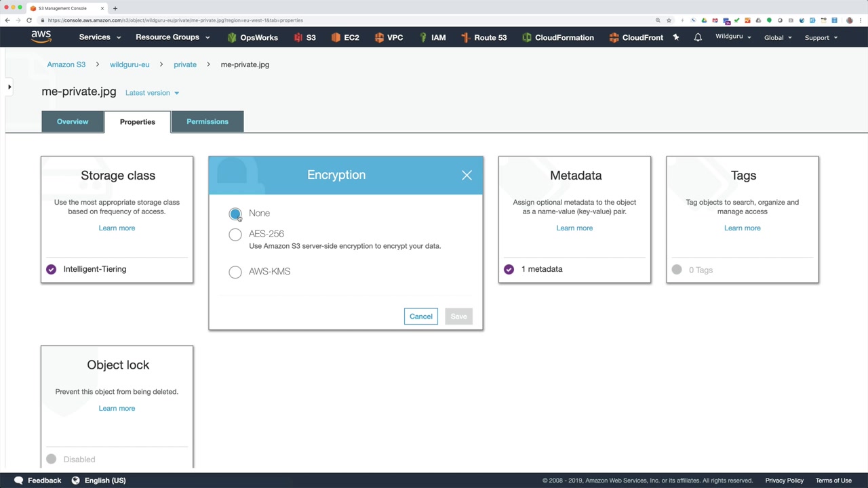Image resolution: width=868 pixels, height=488 pixels.
Task: Select the None encryption option
Action: tap(235, 214)
